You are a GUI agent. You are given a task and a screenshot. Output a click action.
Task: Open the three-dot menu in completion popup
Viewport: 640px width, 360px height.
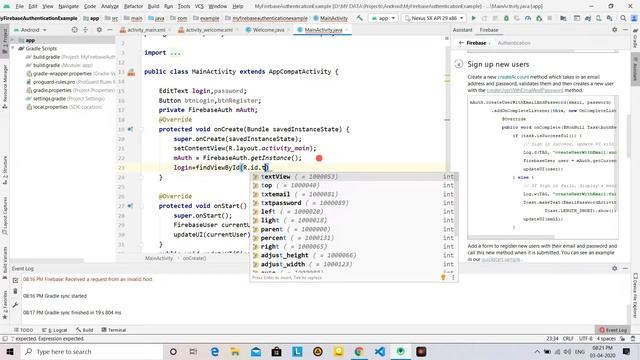click(x=453, y=277)
